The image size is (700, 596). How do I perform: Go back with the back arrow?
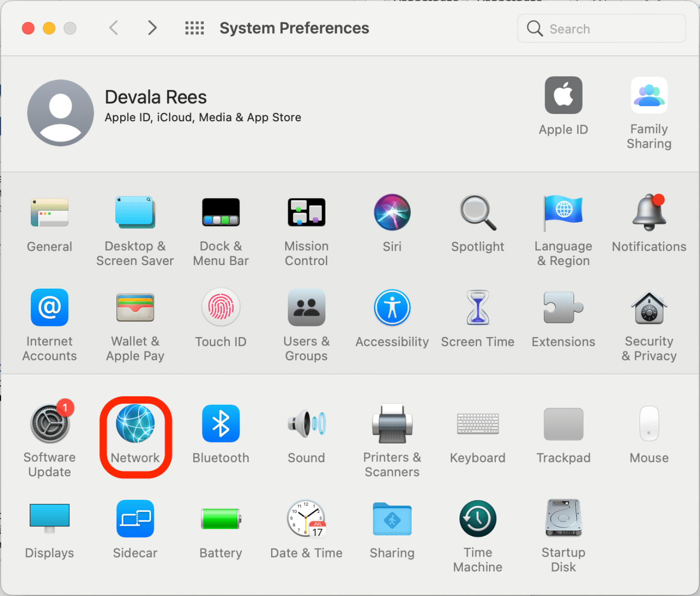pyautogui.click(x=114, y=28)
